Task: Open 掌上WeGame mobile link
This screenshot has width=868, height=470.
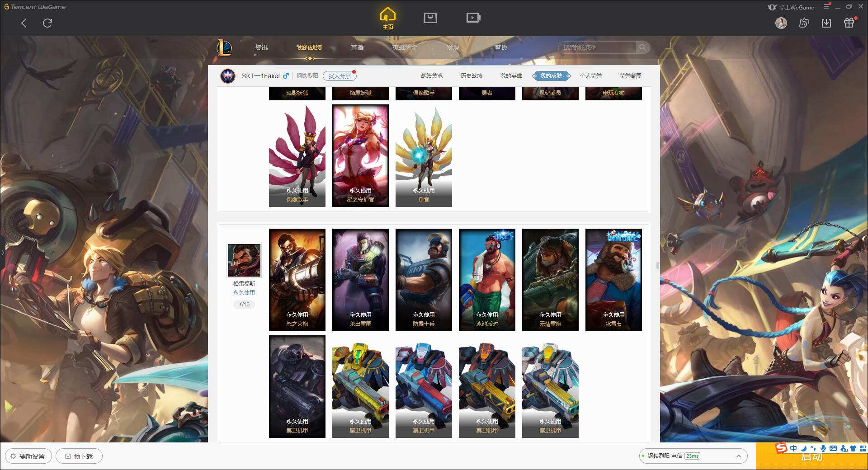Action: [x=791, y=7]
